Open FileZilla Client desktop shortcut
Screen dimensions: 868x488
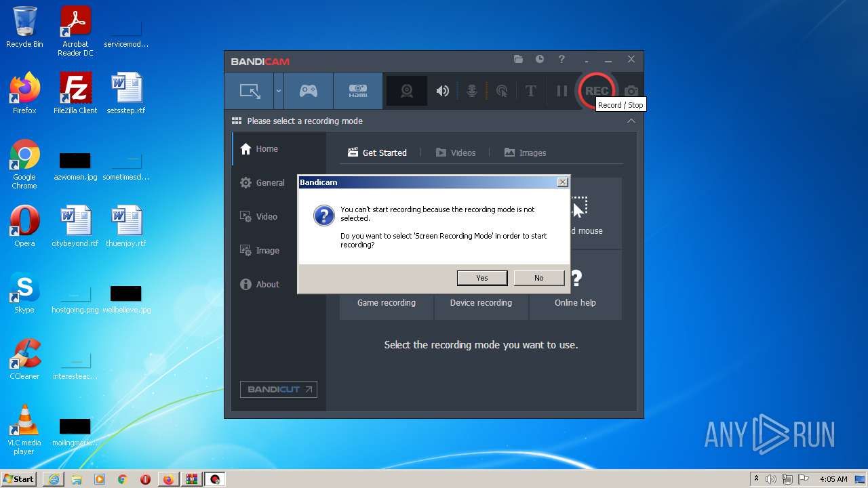75,94
